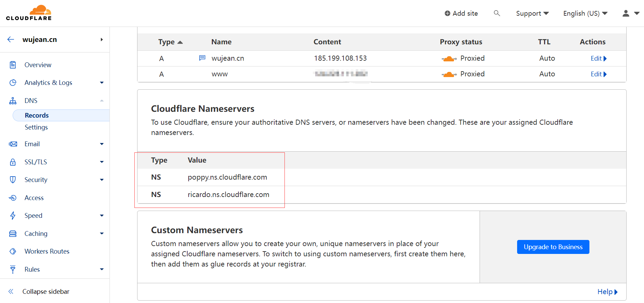
Task: Open the English (US) language dropdown
Action: pyautogui.click(x=586, y=13)
